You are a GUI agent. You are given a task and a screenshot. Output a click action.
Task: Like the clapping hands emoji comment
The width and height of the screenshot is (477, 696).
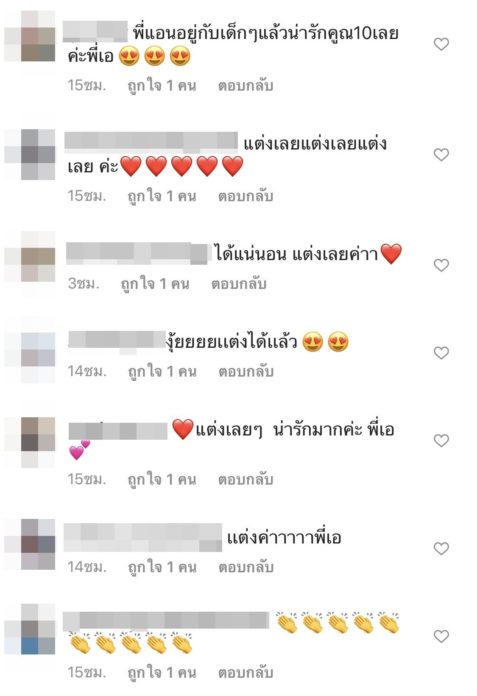[441, 636]
